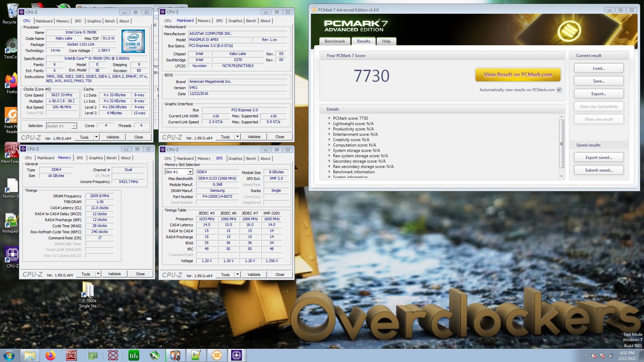Open Graphics tab in Mainboard window
Image resolution: width=644 pixels, height=362 pixels.
tap(235, 21)
